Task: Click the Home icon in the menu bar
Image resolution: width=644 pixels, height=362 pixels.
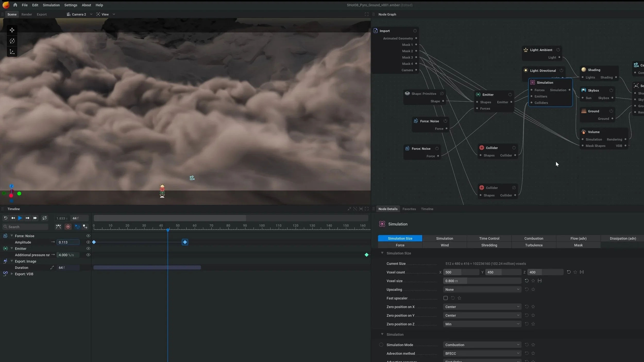Action: pos(15,5)
